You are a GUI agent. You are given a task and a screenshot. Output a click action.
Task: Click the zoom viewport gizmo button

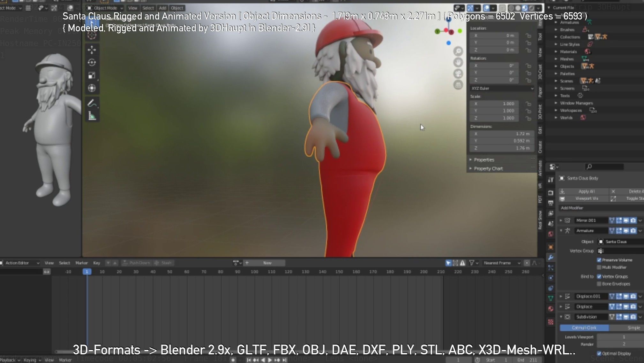(x=458, y=51)
